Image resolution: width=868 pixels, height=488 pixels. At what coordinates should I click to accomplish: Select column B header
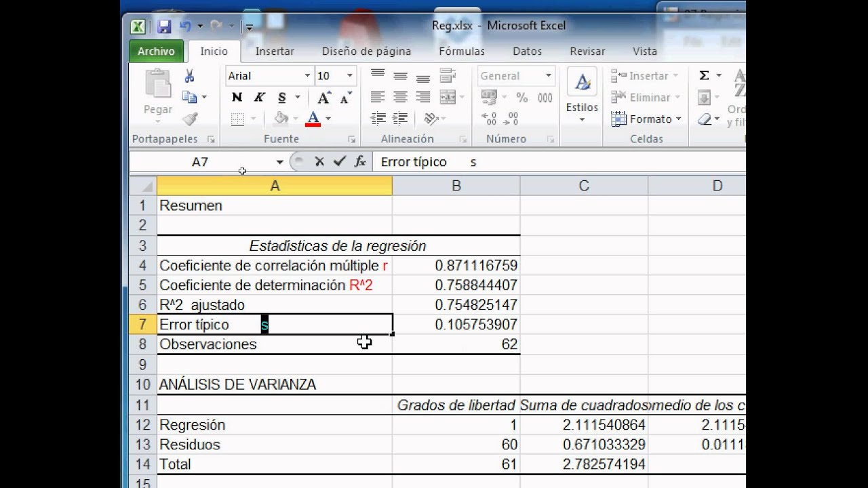pyautogui.click(x=456, y=186)
